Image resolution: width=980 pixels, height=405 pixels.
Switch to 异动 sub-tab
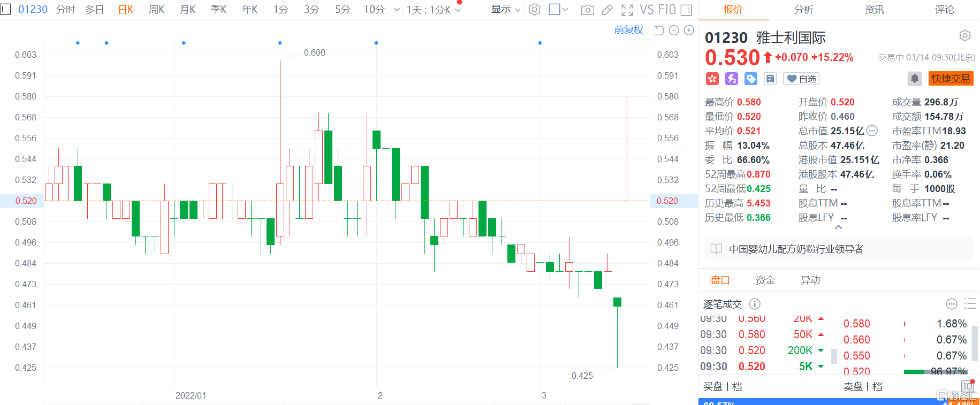point(810,280)
